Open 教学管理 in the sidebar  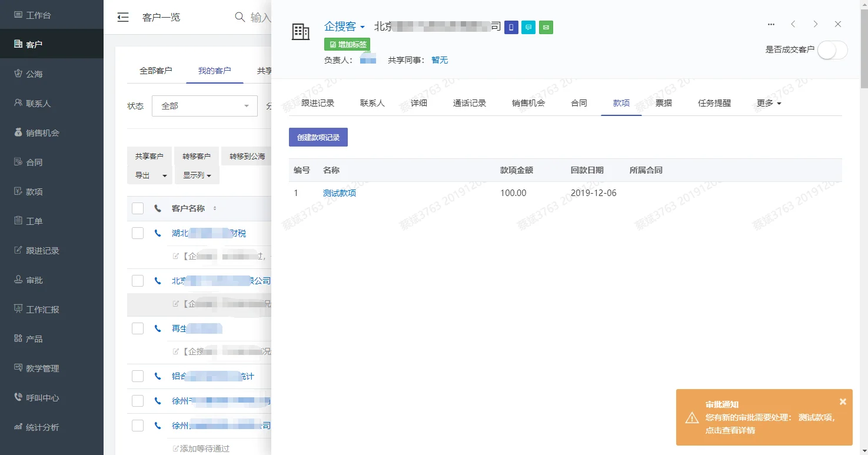point(52,368)
